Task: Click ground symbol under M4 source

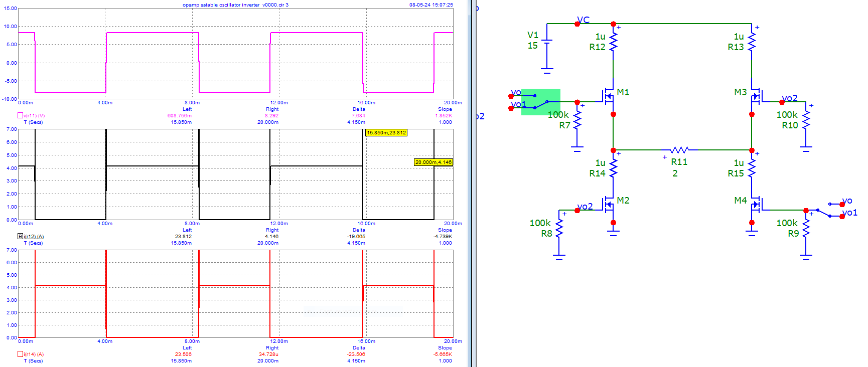Action: (752, 233)
